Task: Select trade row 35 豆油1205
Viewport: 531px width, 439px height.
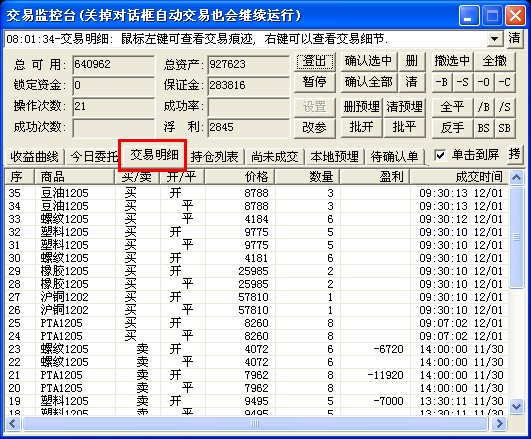Action: [x=256, y=193]
